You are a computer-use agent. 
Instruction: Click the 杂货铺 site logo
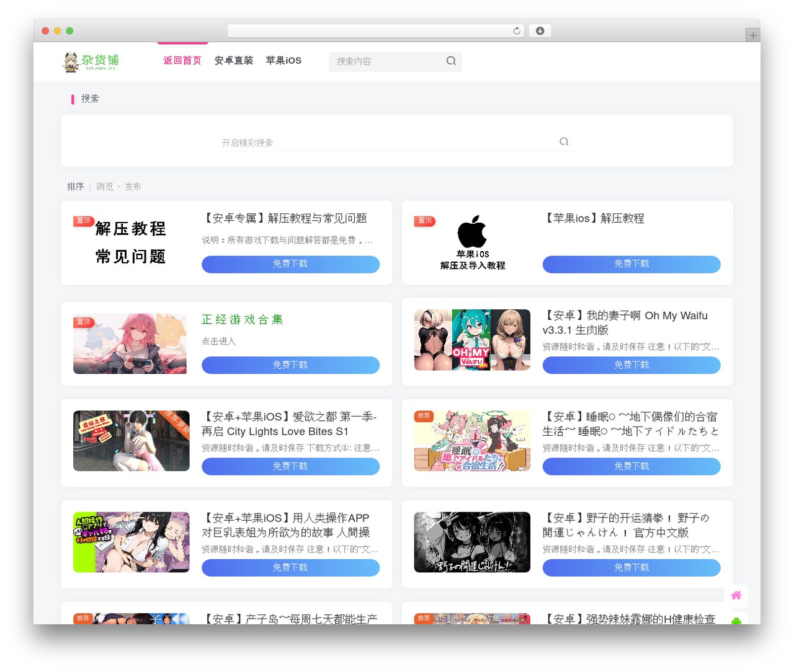[x=91, y=61]
